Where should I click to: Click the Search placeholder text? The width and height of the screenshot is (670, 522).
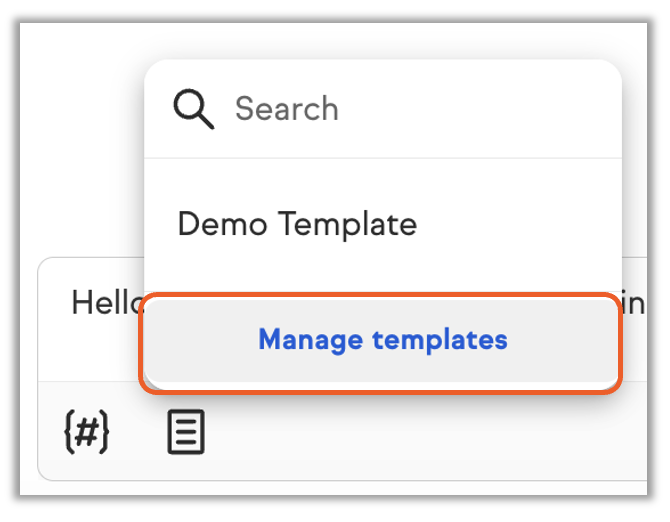[x=287, y=108]
